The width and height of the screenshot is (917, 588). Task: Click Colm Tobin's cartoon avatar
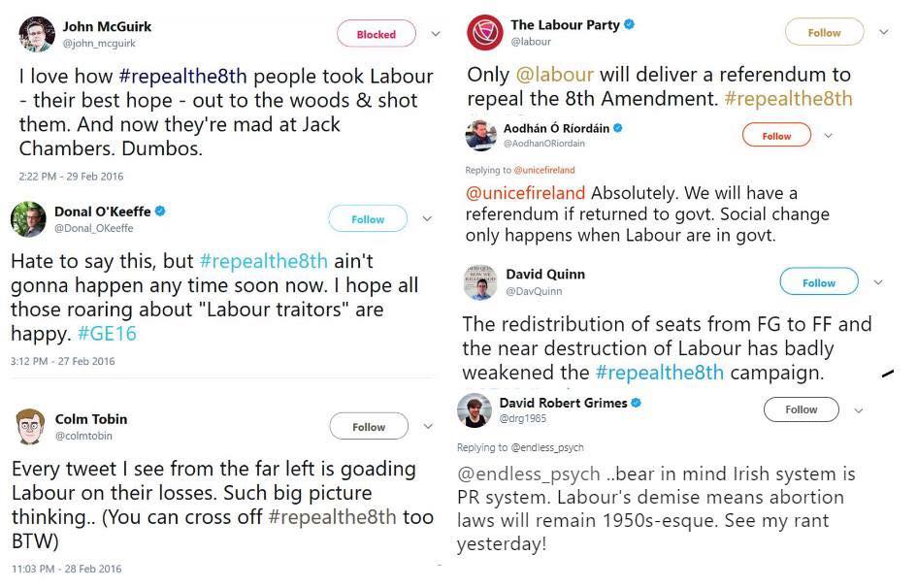point(32,427)
